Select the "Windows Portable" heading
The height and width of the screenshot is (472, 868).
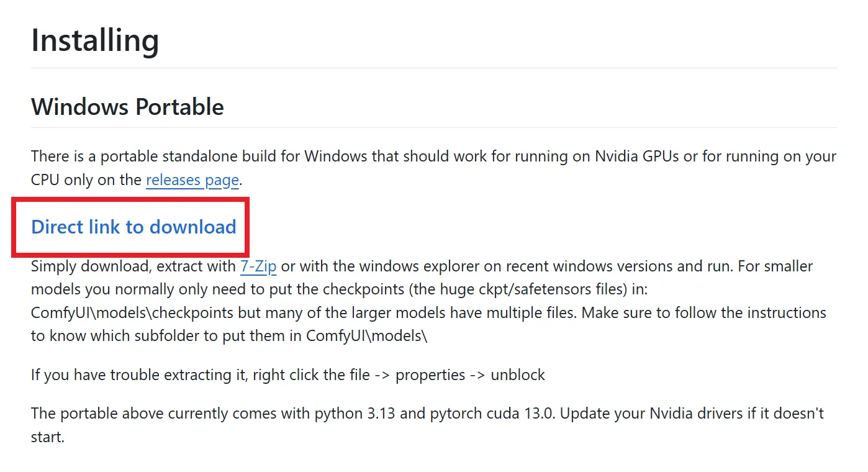pos(127,107)
